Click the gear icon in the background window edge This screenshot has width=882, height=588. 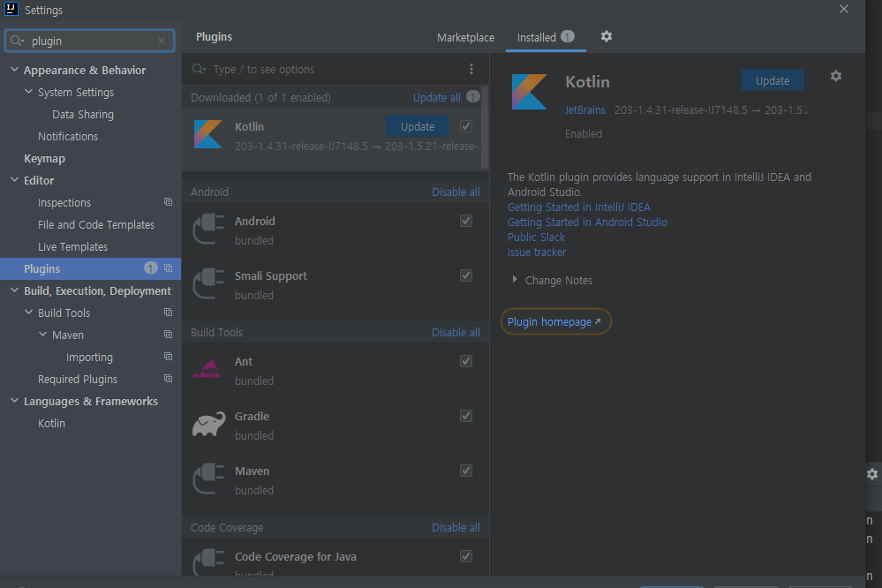(872, 474)
